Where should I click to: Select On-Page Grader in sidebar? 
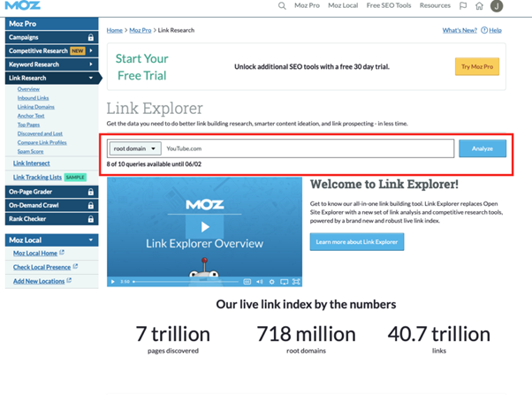(x=51, y=192)
